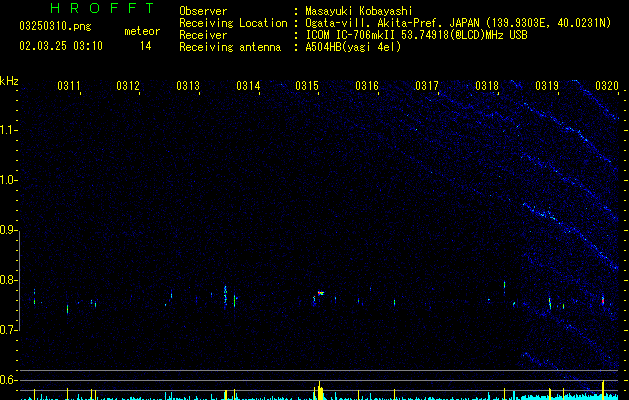The height and width of the screenshot is (400, 629).
Task: Click the 0311 time marker
Action: 69,86
